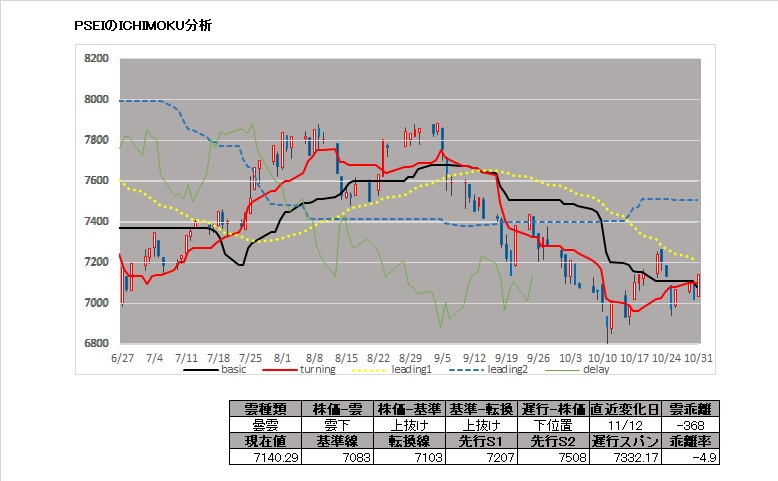Screen dimensions: 778x481
Task: Select the leading1 legend entry
Action: [391, 370]
